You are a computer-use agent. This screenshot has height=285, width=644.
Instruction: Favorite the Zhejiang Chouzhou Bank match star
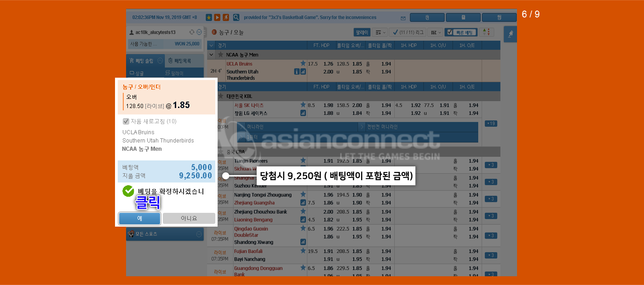(x=303, y=211)
